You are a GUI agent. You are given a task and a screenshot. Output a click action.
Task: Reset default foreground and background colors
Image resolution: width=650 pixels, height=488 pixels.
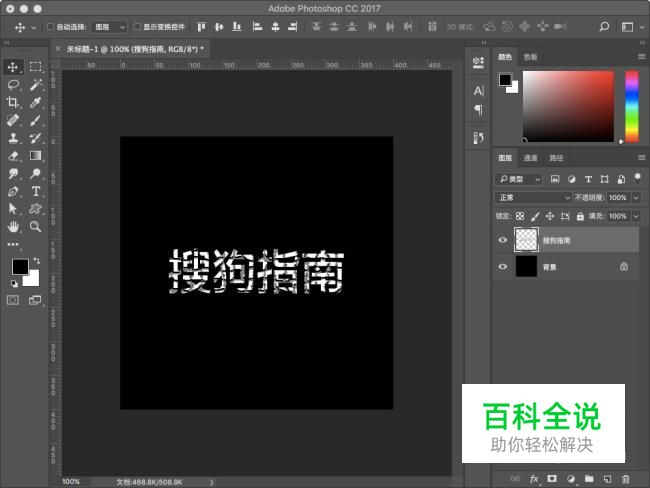pyautogui.click(x=14, y=283)
